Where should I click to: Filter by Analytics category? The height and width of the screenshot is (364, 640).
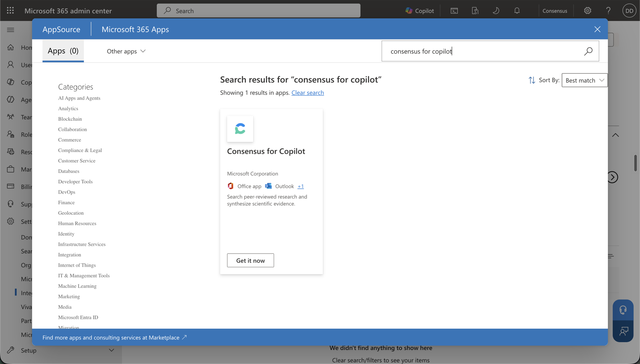tap(68, 108)
